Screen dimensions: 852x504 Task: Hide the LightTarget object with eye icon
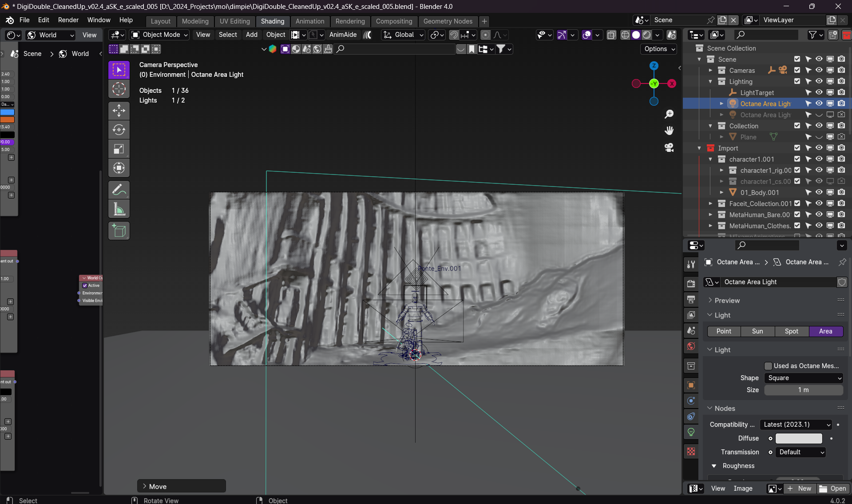tap(819, 92)
